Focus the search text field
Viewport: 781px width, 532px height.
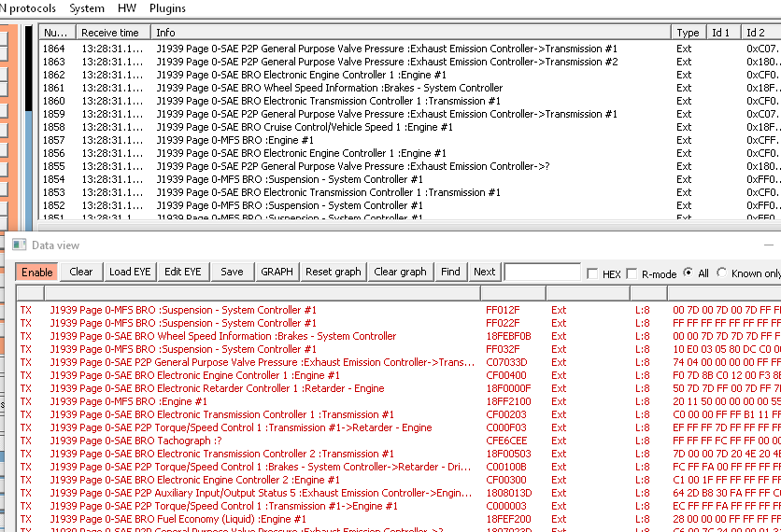coord(543,273)
